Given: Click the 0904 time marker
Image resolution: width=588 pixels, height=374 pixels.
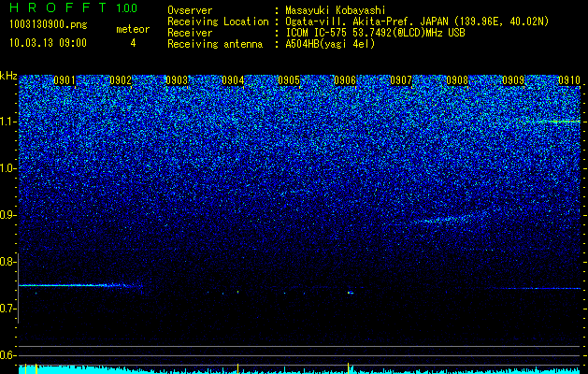Looking at the screenshot, I should click(233, 80).
